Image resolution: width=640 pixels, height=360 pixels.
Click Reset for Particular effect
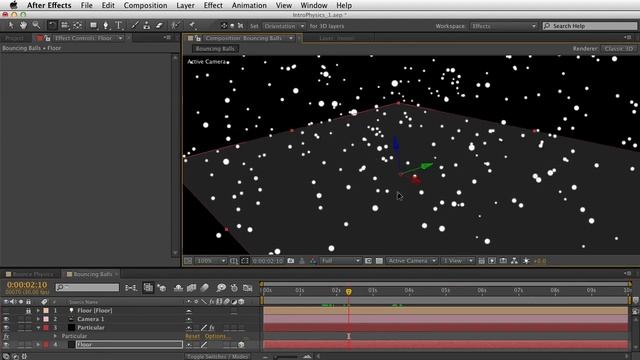[192, 336]
